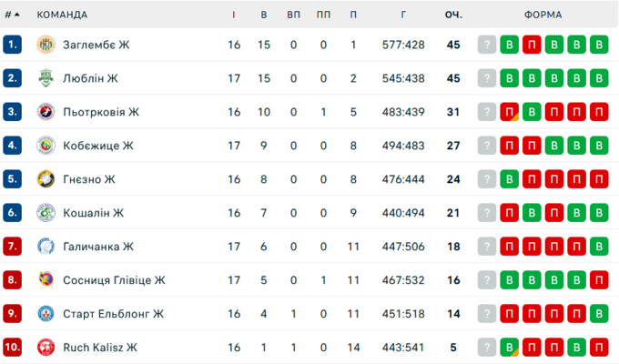
Task: Click Ruch Kalisz's first green В badge
Action: (x=510, y=347)
